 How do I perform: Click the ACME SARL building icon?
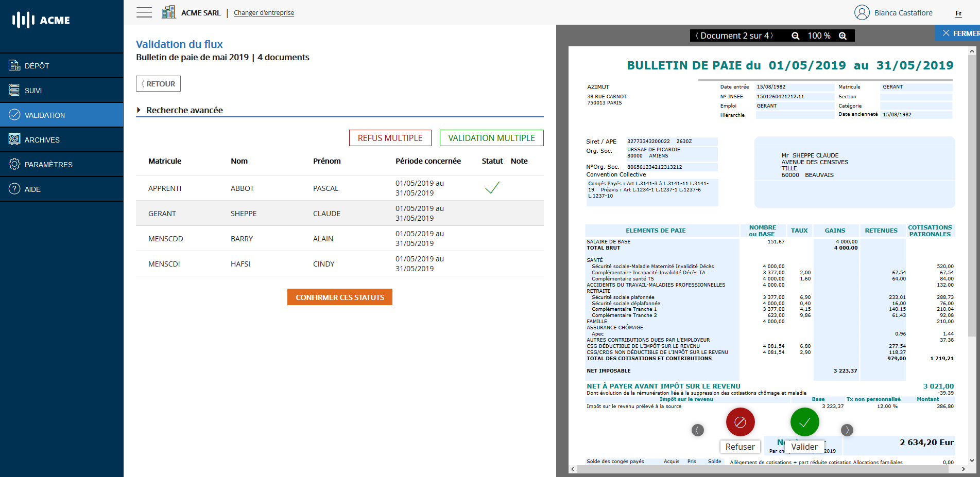[168, 12]
